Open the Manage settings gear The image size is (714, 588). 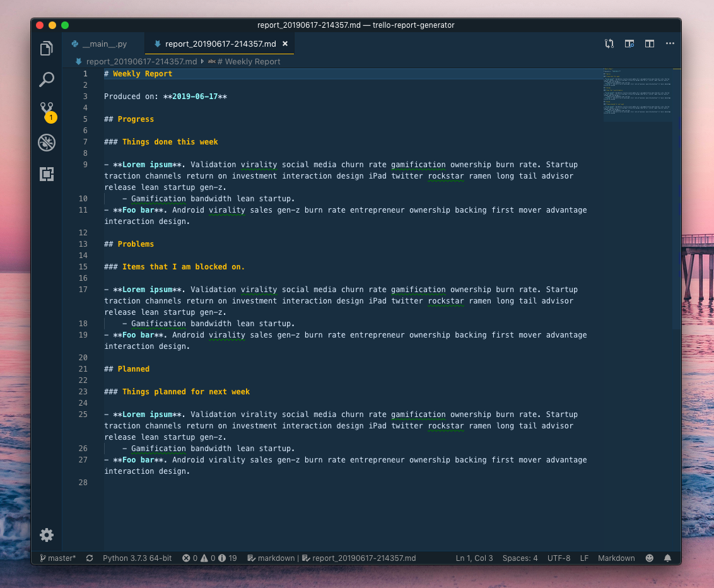47,535
